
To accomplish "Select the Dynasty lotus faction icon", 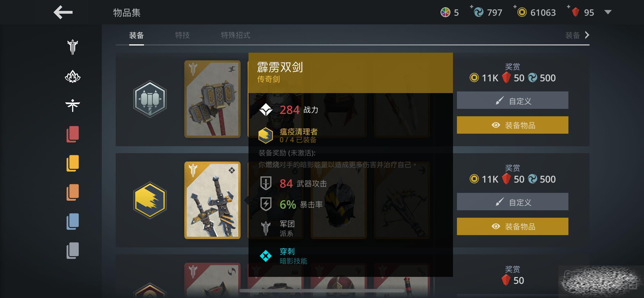I will click(x=73, y=76).
